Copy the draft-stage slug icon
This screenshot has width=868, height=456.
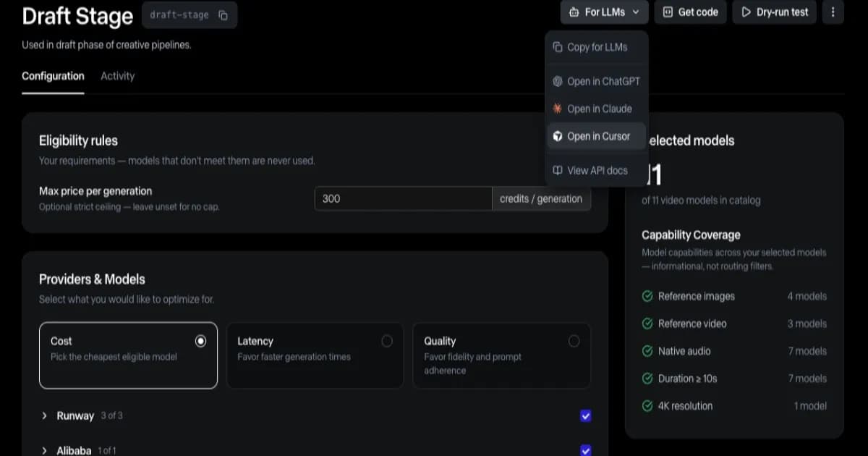point(223,15)
